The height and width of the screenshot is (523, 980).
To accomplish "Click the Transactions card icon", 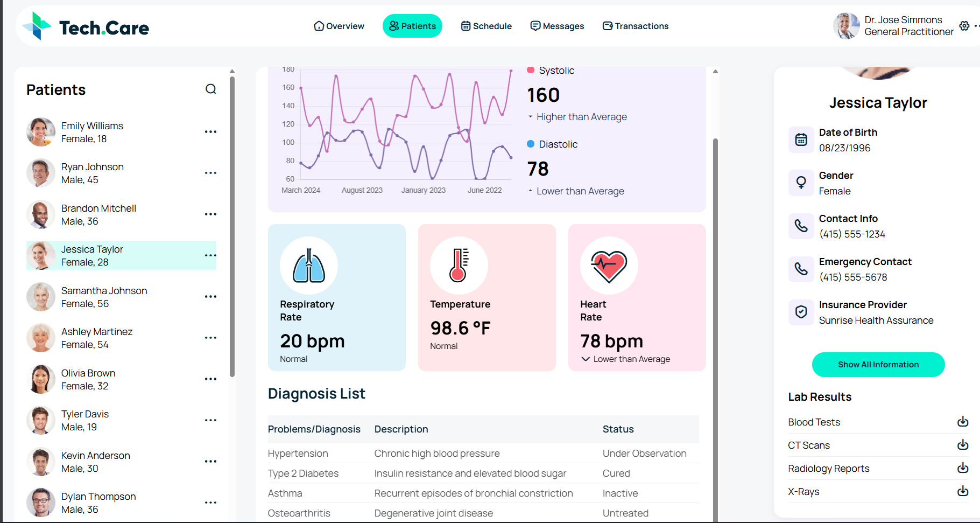I will point(607,25).
